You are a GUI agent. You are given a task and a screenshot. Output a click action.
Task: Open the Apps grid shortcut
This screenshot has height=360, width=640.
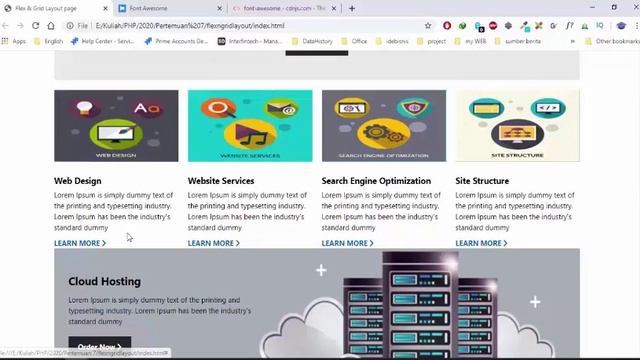[x=13, y=41]
